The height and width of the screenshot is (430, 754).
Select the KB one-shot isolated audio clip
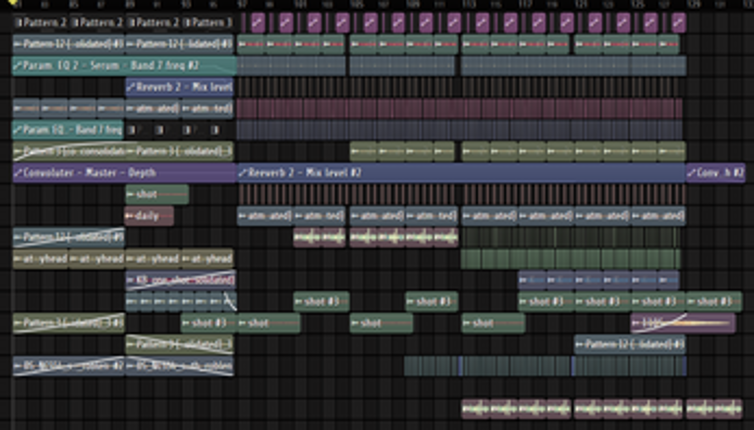click(x=180, y=281)
